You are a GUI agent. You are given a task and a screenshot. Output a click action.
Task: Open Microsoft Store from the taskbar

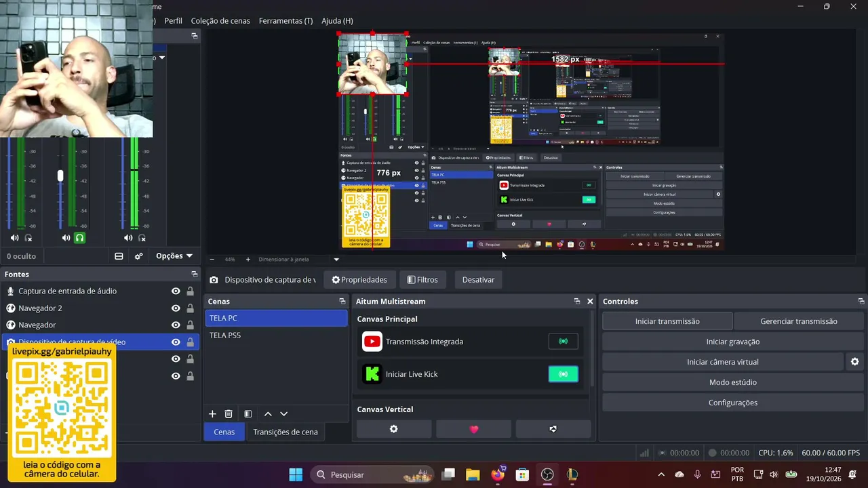pos(522,474)
